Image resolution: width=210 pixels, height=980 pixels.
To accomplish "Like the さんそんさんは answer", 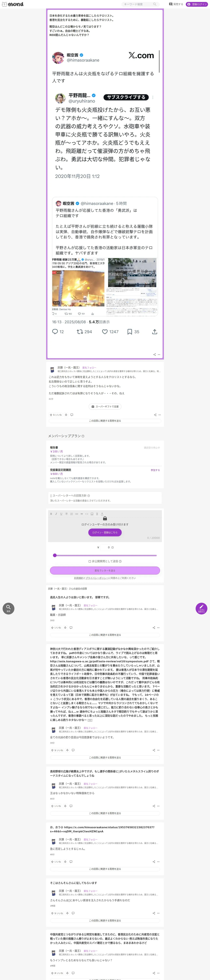I will coord(57,913).
